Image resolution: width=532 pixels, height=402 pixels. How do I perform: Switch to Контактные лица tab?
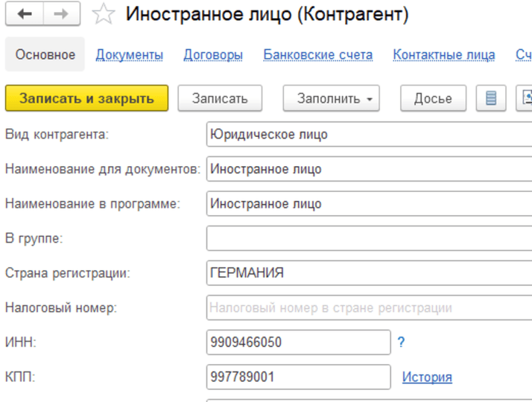coord(444,55)
